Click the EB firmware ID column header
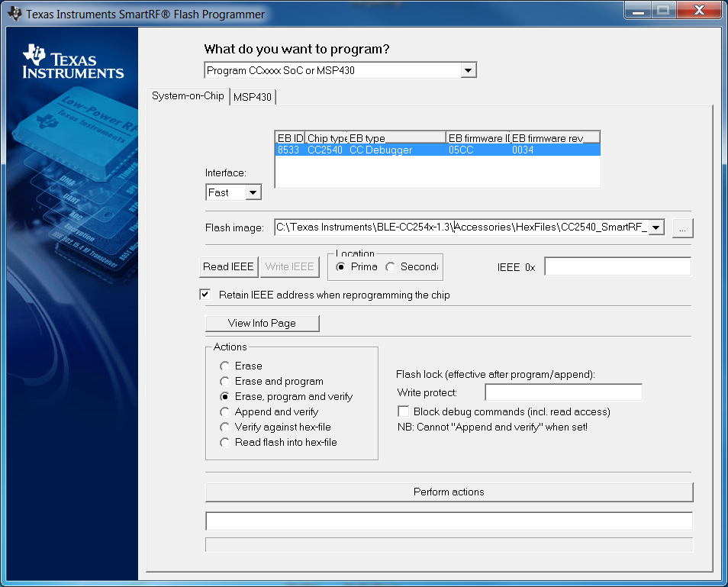This screenshot has width=728, height=587. point(478,138)
